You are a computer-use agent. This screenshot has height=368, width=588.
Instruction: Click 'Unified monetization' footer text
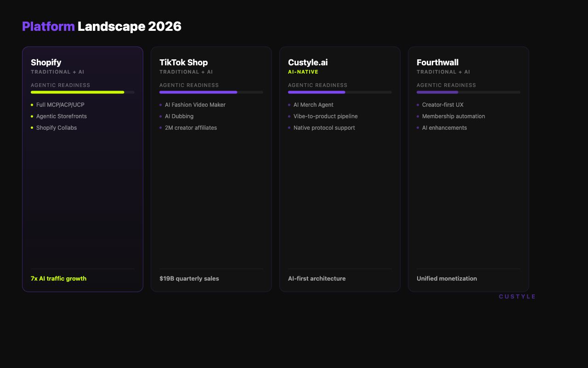click(447, 279)
